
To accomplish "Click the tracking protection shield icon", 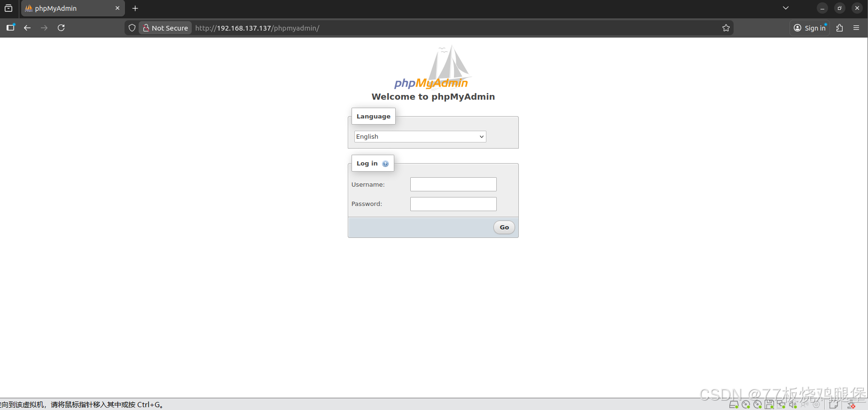I will 132,28.
